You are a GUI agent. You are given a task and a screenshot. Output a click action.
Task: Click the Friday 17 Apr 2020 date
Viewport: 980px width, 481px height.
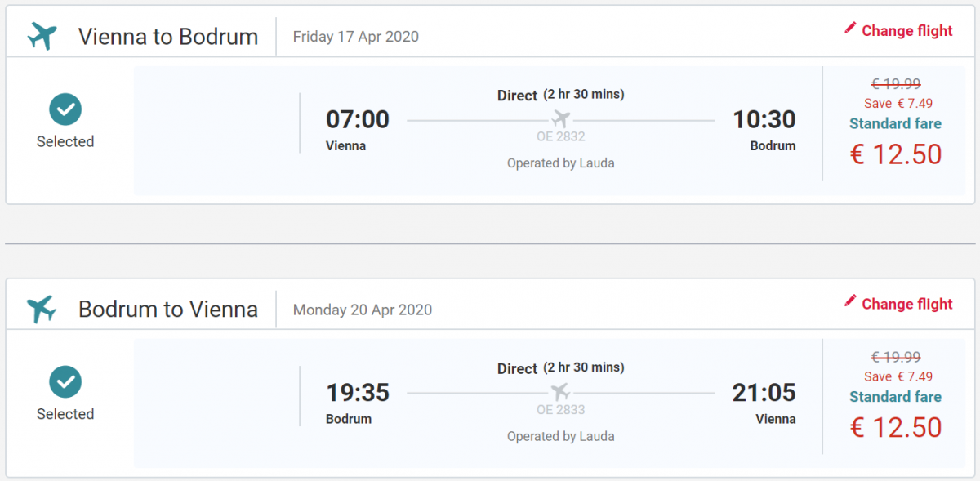[x=355, y=37]
